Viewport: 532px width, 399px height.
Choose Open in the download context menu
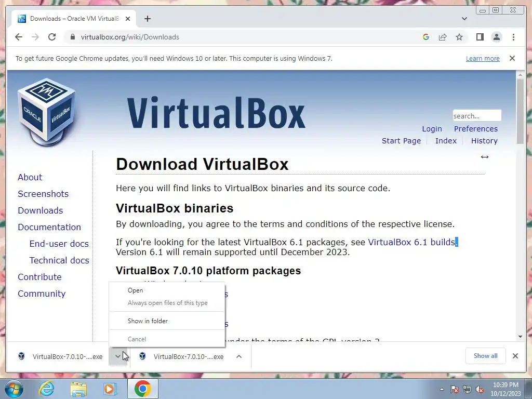[167, 290]
